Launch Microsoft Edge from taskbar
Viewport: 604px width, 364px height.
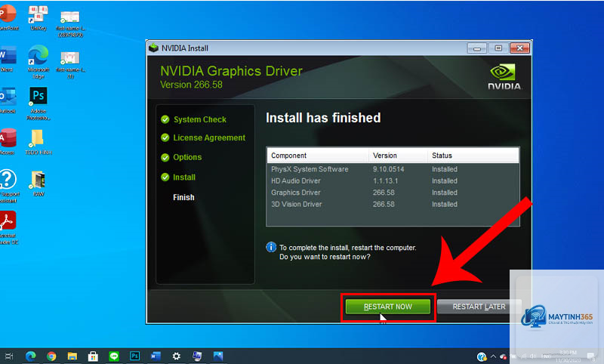pos(31,356)
